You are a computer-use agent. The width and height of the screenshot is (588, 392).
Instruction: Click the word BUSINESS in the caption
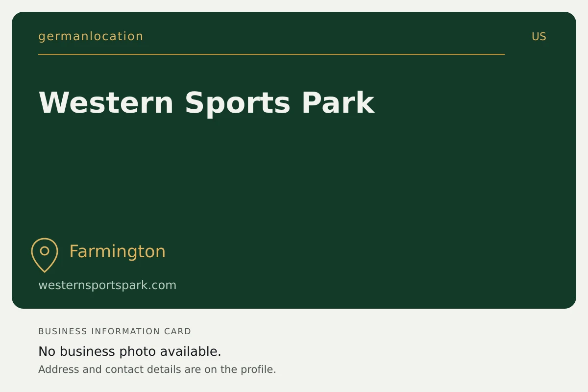pos(63,331)
